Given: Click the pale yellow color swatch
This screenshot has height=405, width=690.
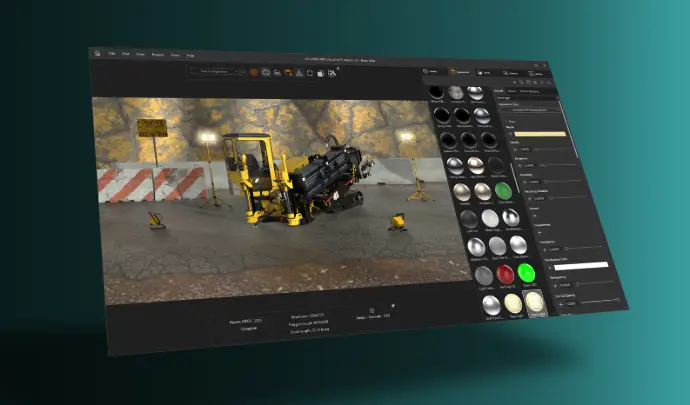Looking at the screenshot, I should coord(540,134).
